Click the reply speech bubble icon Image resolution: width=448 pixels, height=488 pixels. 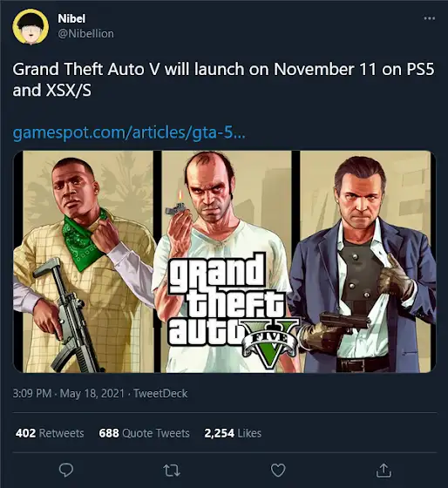click(66, 470)
